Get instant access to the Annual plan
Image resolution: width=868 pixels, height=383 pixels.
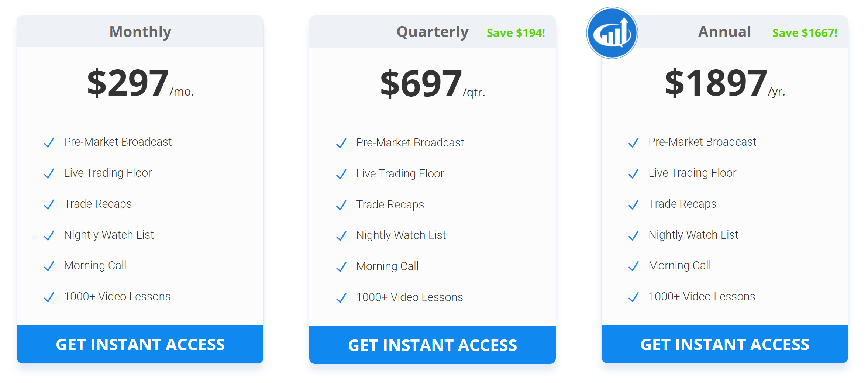pyautogui.click(x=725, y=344)
